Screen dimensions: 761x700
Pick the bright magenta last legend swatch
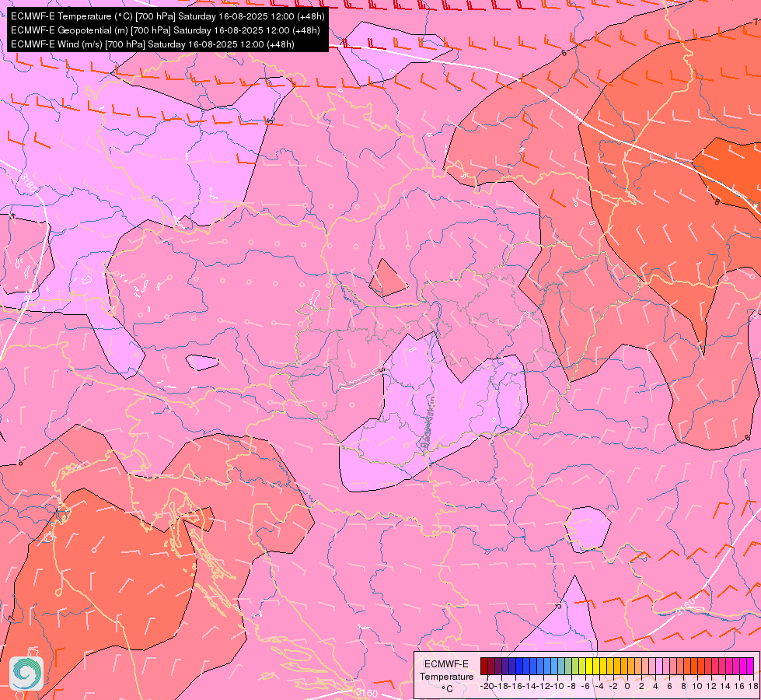coord(750,666)
